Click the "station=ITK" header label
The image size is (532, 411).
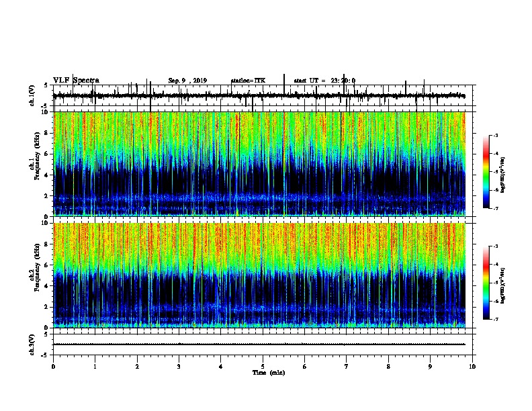[x=248, y=81]
